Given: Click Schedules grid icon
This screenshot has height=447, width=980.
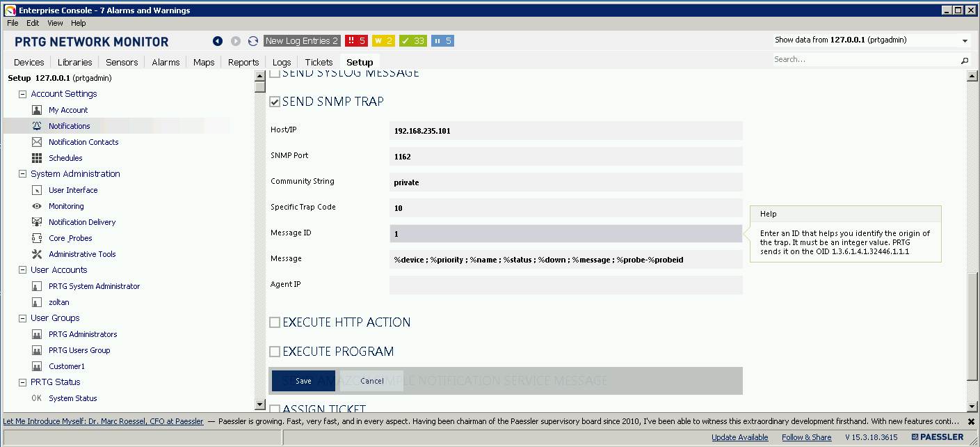Looking at the screenshot, I should point(37,158).
